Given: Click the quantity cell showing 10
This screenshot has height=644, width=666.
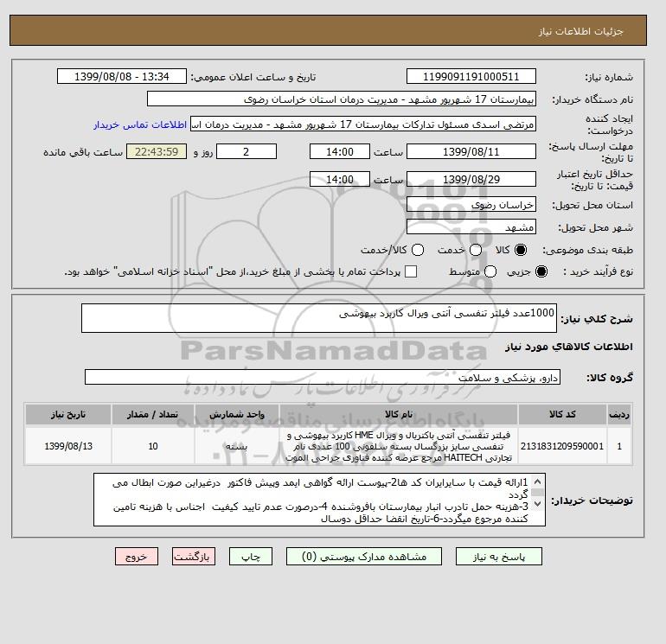Looking at the screenshot, I should coord(153,446).
